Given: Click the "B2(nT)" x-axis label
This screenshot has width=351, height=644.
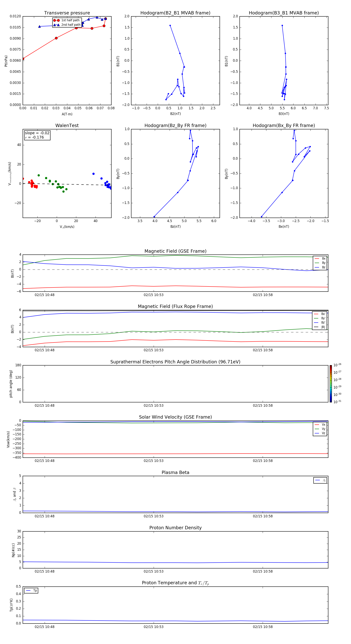Looking at the screenshot, I should pyautogui.click(x=175, y=114).
